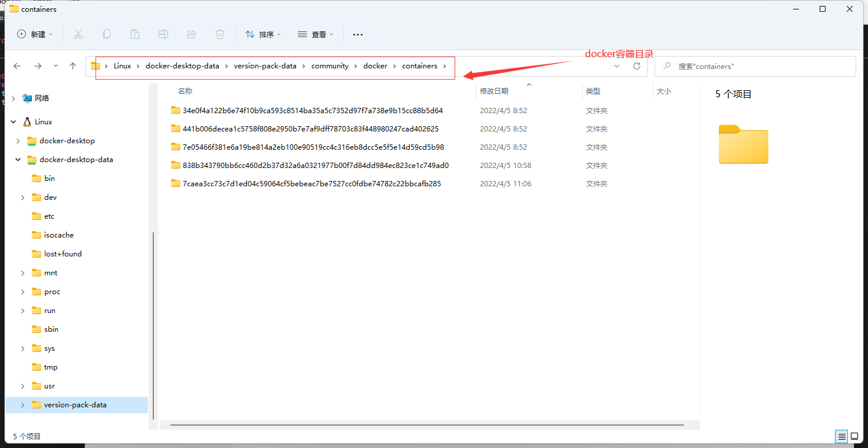The width and height of the screenshot is (868, 448).
Task: Select the etc folder in sidebar
Action: pyautogui.click(x=43, y=216)
